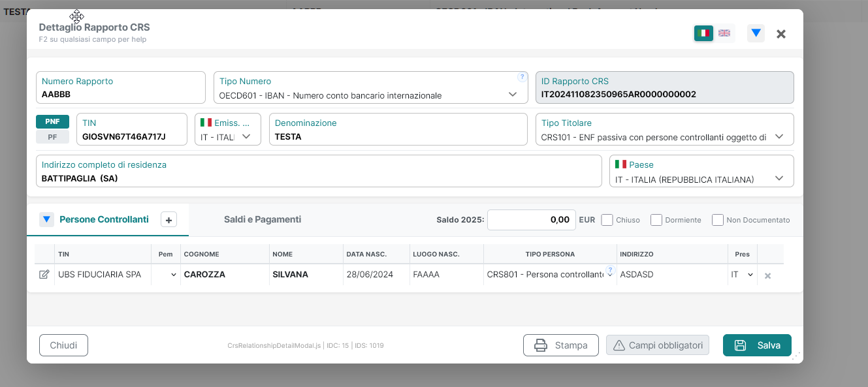Open help icon on Tipo Persona cell
This screenshot has height=387, width=868.
click(611, 270)
